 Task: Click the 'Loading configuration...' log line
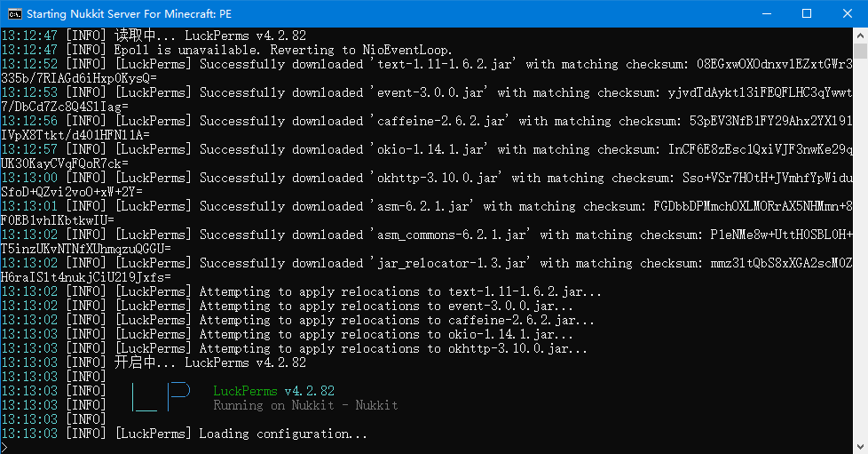(282, 434)
